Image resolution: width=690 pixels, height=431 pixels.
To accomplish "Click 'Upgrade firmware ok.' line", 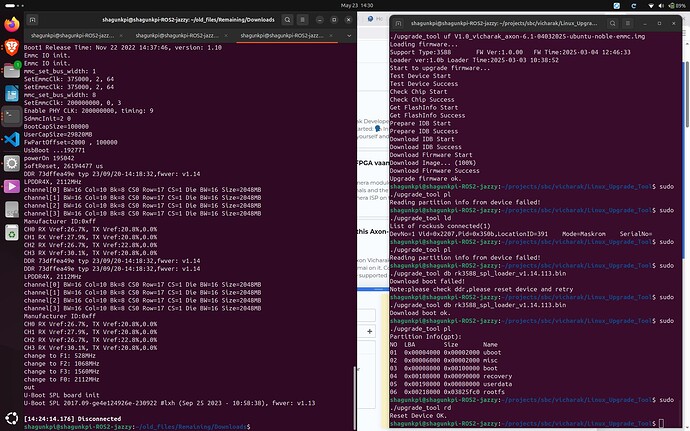I will [x=426, y=179].
